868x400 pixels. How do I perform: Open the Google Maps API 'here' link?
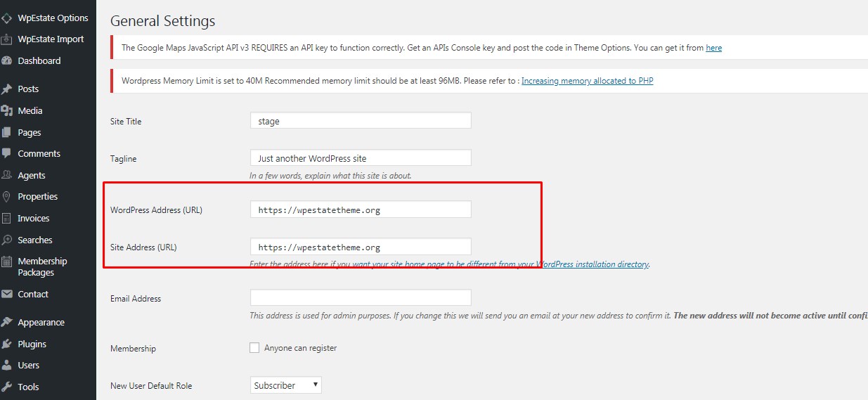pos(713,48)
